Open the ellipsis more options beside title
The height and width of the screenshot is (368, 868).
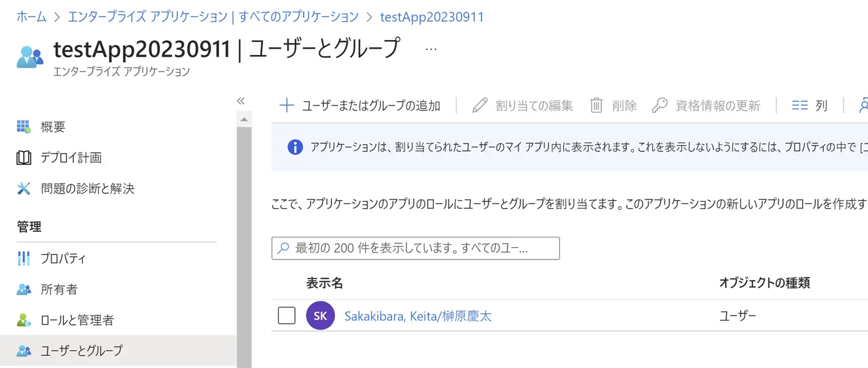[431, 49]
